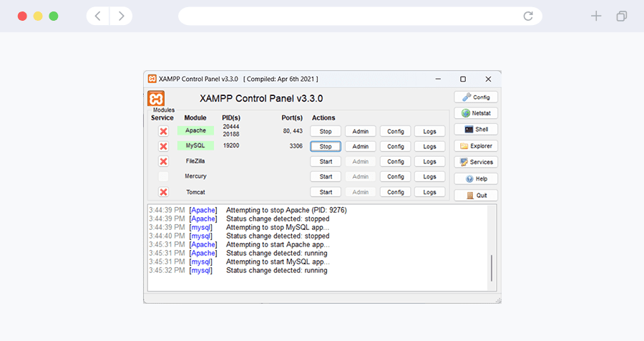Open Apache Config
Screen dimensions: 644x341
pos(396,131)
